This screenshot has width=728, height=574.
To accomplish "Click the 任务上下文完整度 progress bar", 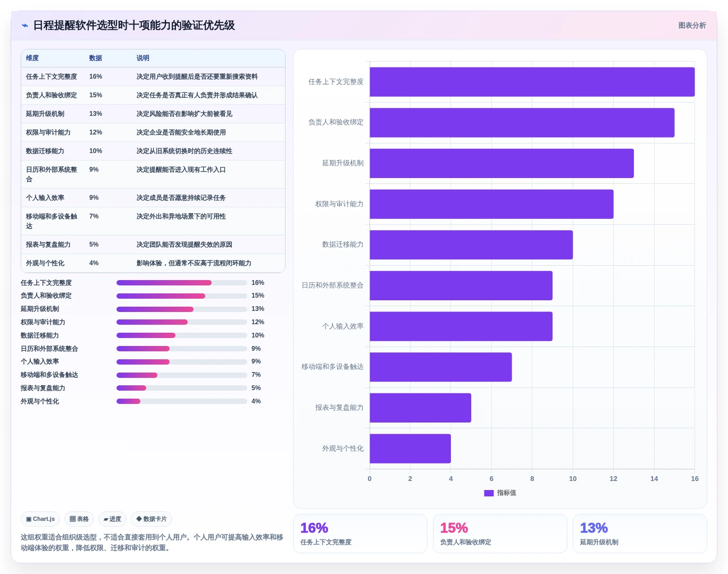I will click(x=182, y=283).
